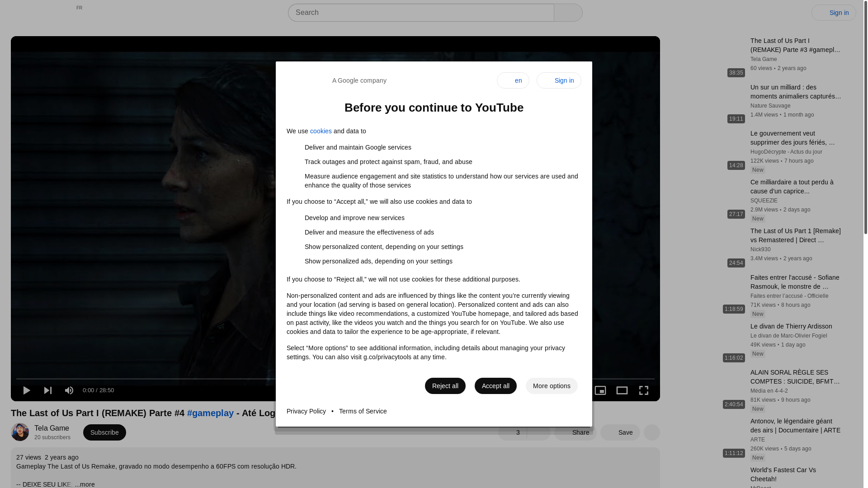Expand description with ...more
Screen dimensions: 868x488
pos(85,484)
